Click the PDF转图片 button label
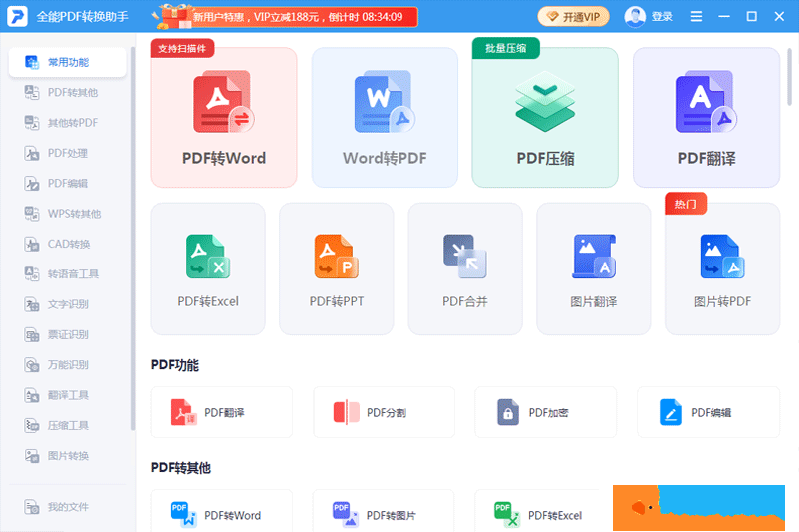 pyautogui.click(x=391, y=516)
